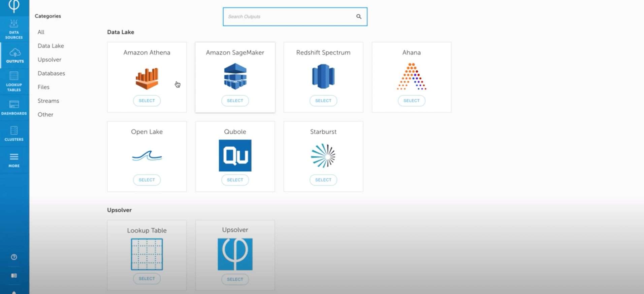Click the Qubole logo tile
The height and width of the screenshot is (294, 644).
[x=235, y=155]
